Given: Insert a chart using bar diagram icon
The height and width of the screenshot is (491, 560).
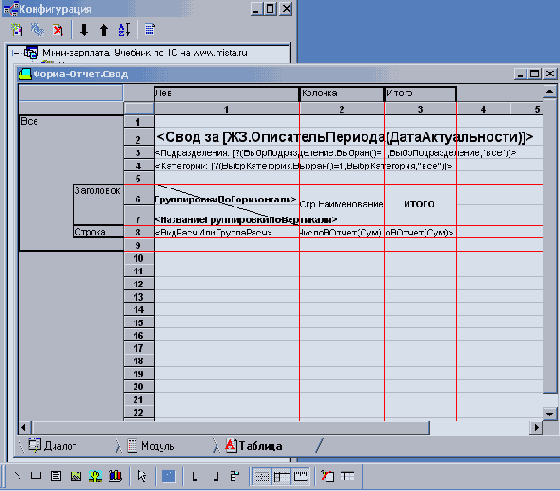Looking at the screenshot, I should point(115,476).
